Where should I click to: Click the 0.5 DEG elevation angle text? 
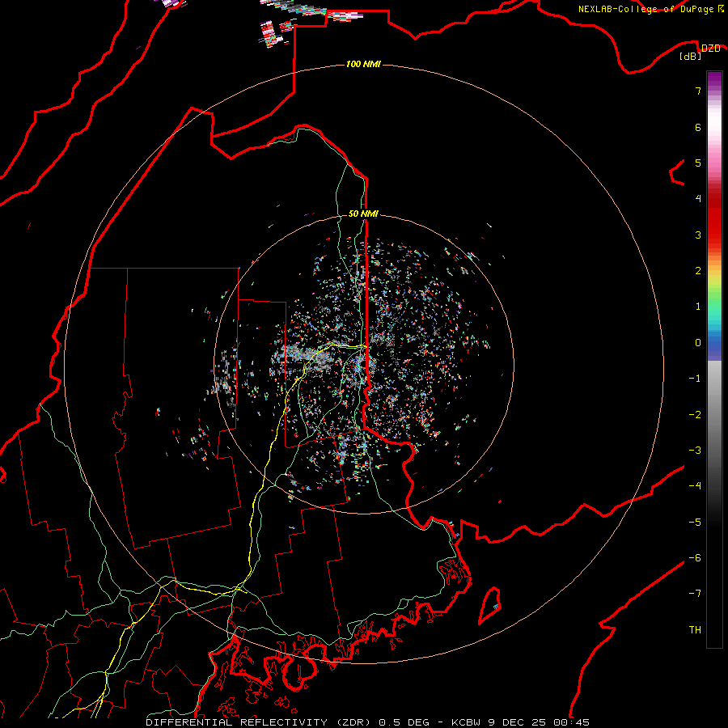coord(404,722)
